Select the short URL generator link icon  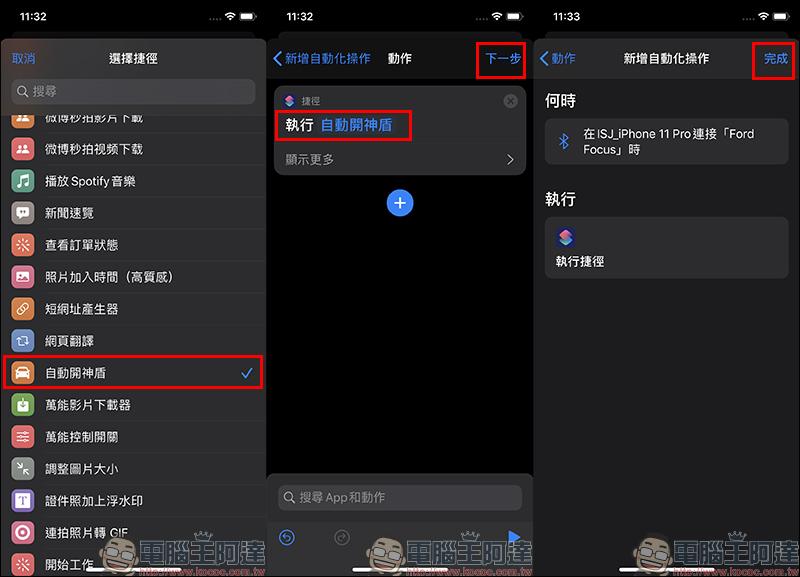pos(22,309)
